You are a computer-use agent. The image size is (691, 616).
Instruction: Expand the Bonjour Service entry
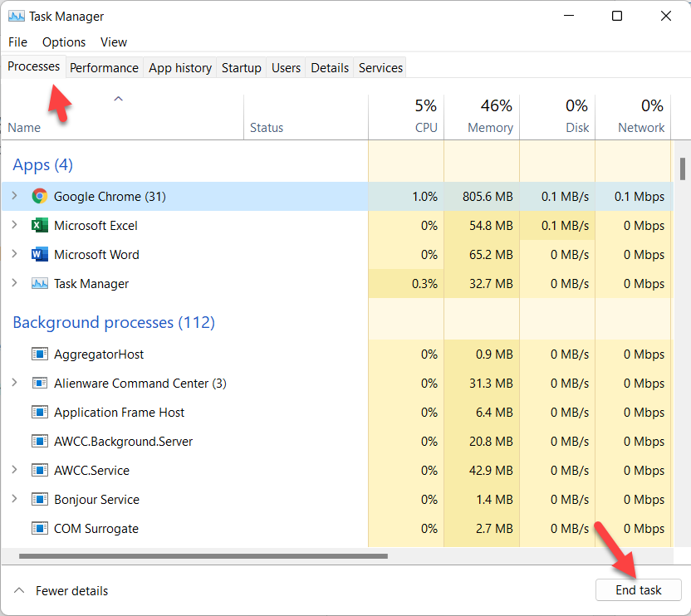[x=14, y=500]
